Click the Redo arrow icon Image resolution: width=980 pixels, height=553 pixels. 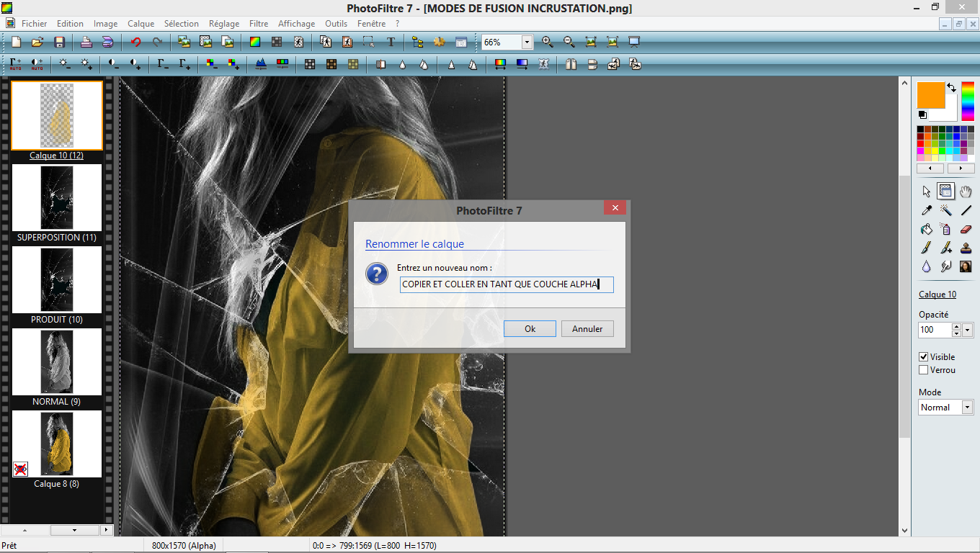(157, 42)
